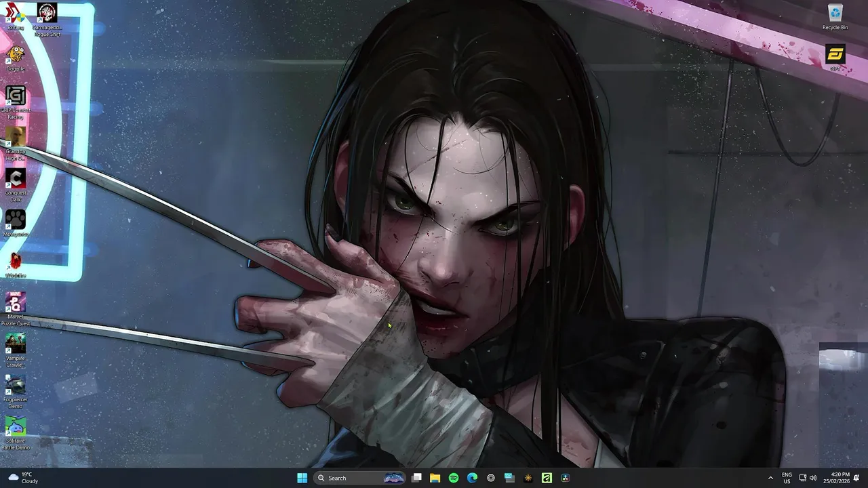
Task: Open the notification bell in tray
Action: pos(856,478)
